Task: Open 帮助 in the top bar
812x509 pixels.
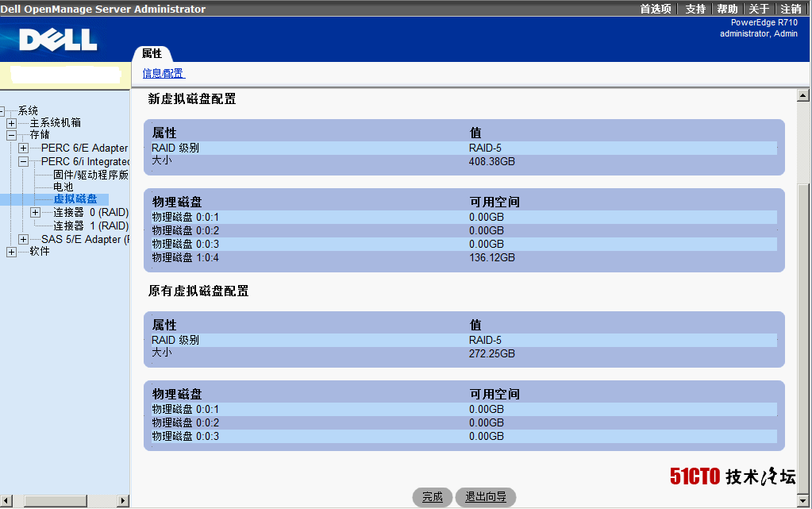Action: (727, 9)
